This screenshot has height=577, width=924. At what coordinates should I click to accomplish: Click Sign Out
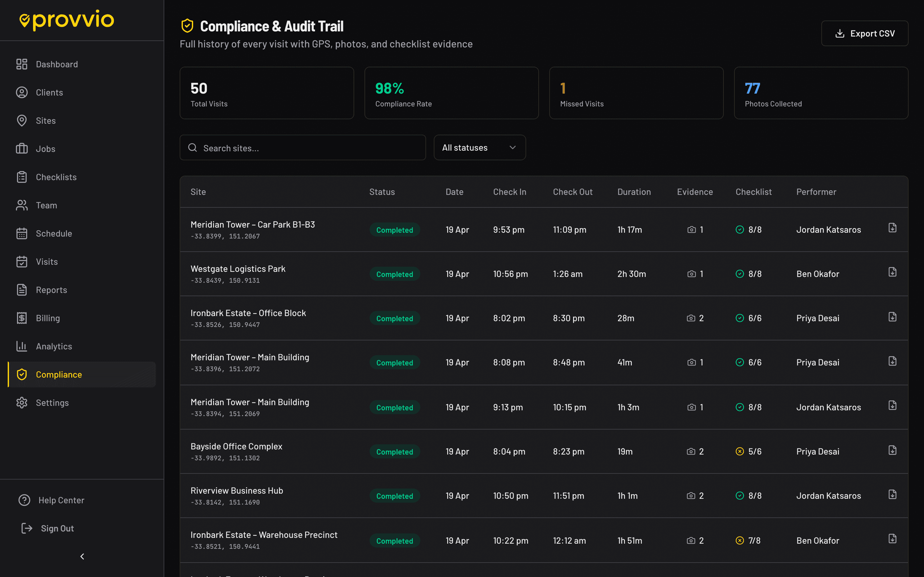(57, 529)
